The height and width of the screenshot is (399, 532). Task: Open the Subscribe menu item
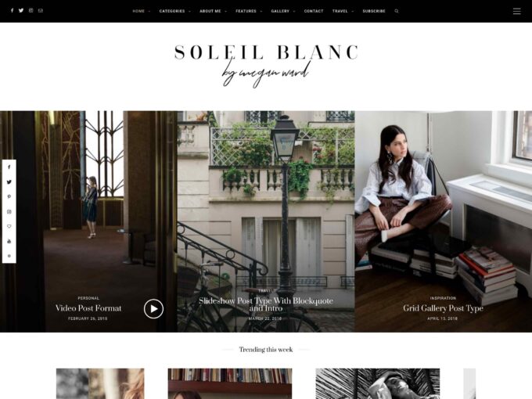click(x=374, y=11)
